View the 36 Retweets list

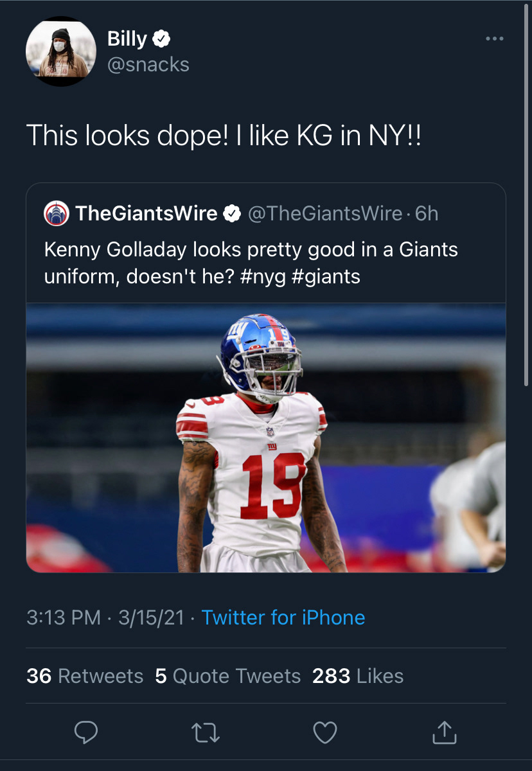85,676
